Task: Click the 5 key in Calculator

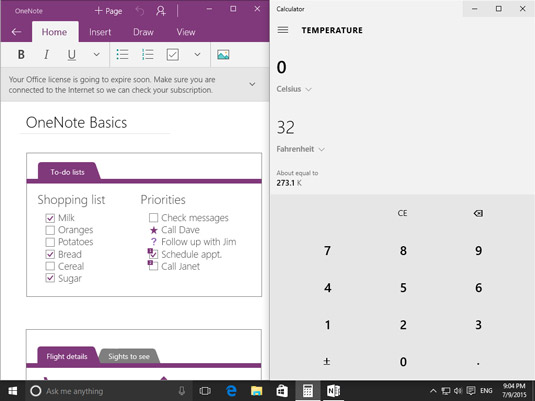Action: (x=403, y=287)
